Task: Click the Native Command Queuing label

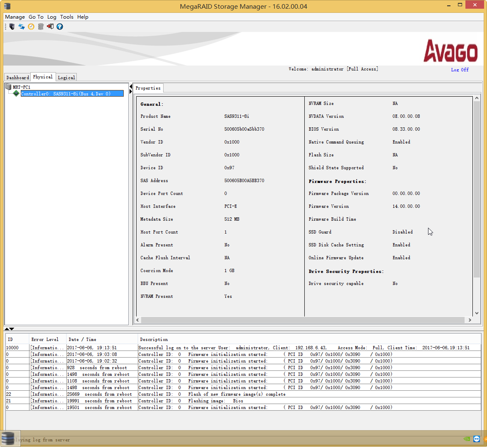Action: point(336,142)
